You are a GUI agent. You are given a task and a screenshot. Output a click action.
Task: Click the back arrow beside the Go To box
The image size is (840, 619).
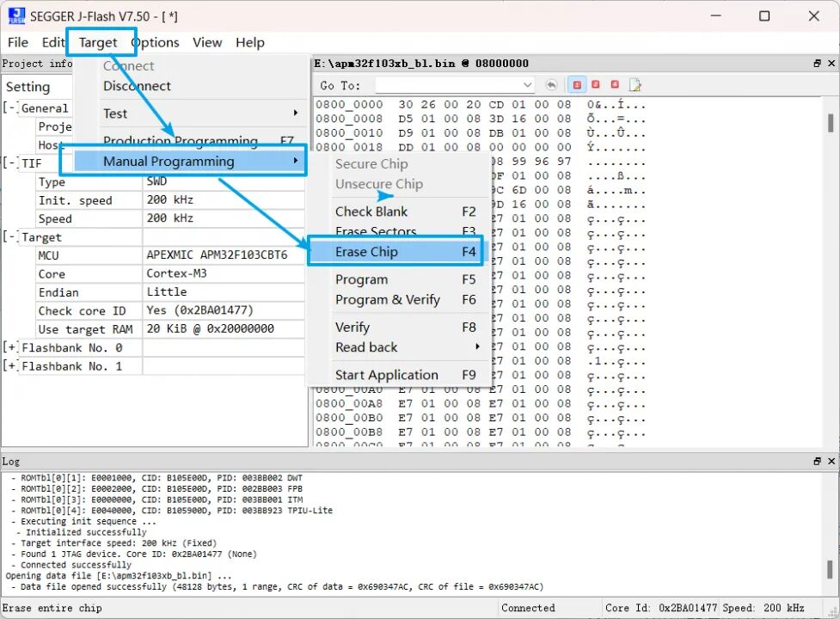tap(551, 84)
